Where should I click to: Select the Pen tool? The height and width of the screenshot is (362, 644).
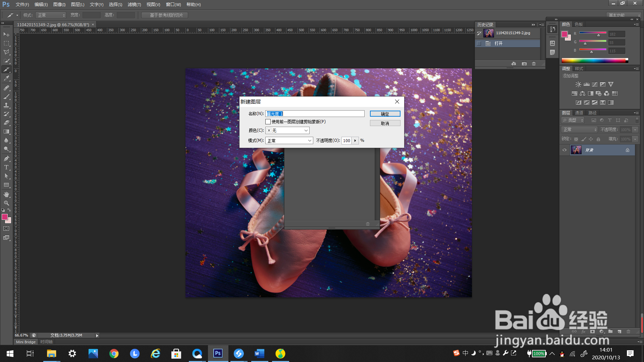6,159
